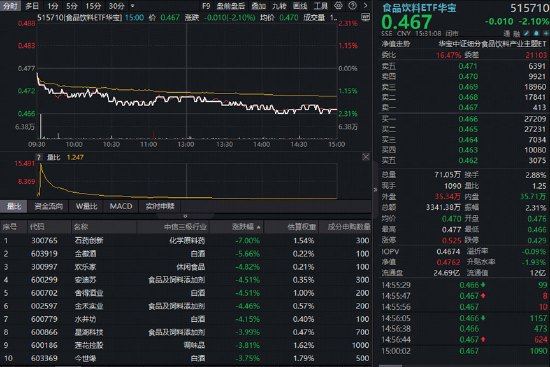The image size is (550, 367).
Task: Select row 安迪苏 600299
Action: (x=186, y=280)
